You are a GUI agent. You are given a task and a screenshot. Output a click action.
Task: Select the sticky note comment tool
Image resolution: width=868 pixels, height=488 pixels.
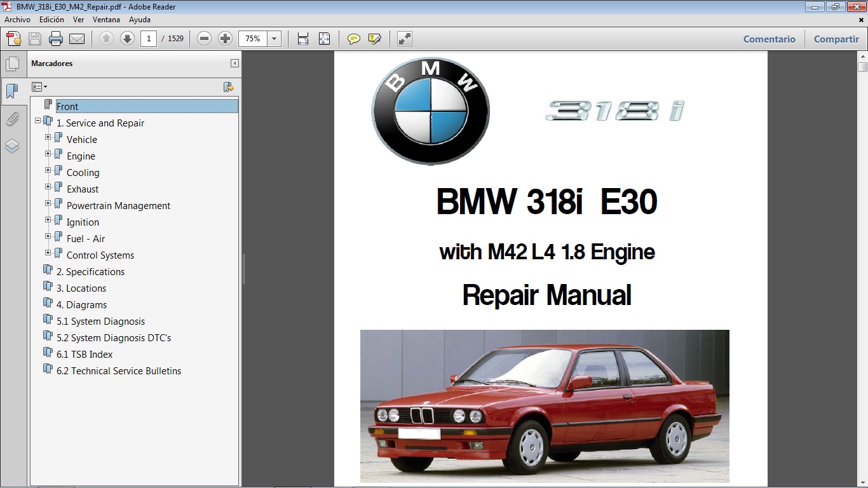[353, 38]
